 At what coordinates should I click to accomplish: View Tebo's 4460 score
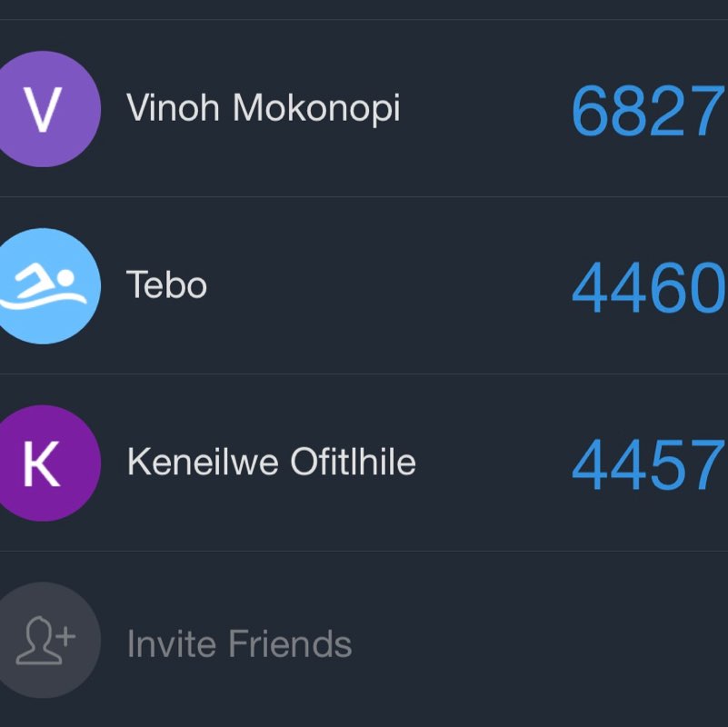coord(647,289)
